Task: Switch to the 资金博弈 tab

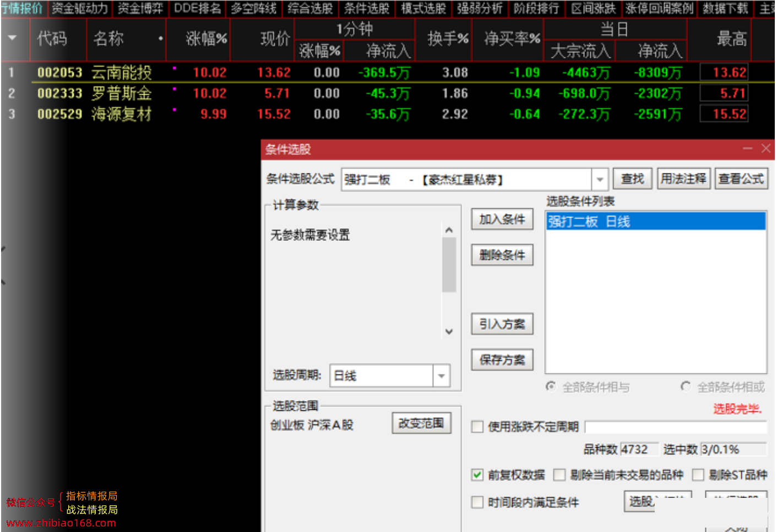Action: coord(140,8)
